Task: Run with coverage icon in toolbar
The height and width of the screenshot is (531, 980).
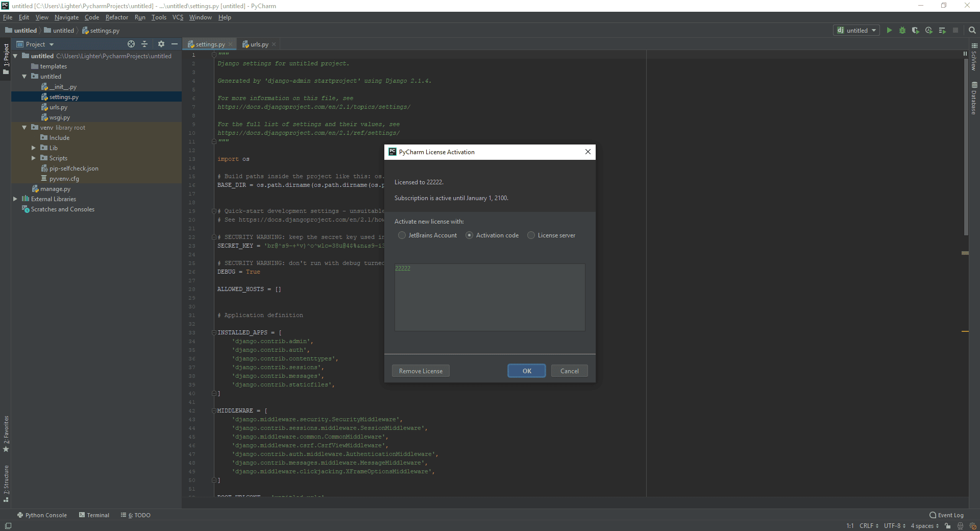Action: pos(916,31)
